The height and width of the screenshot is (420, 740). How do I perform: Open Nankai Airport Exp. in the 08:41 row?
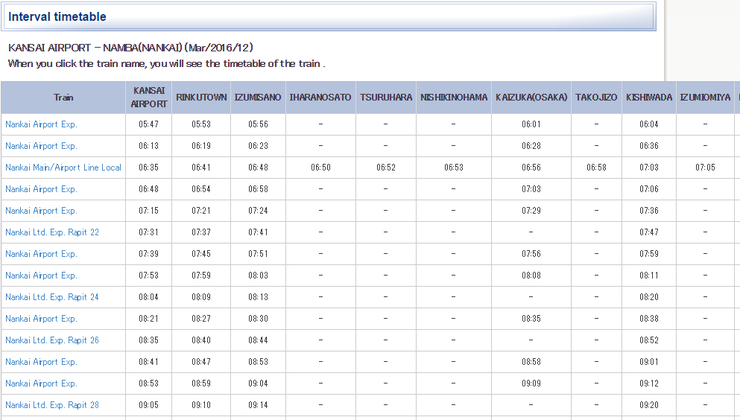tap(41, 362)
